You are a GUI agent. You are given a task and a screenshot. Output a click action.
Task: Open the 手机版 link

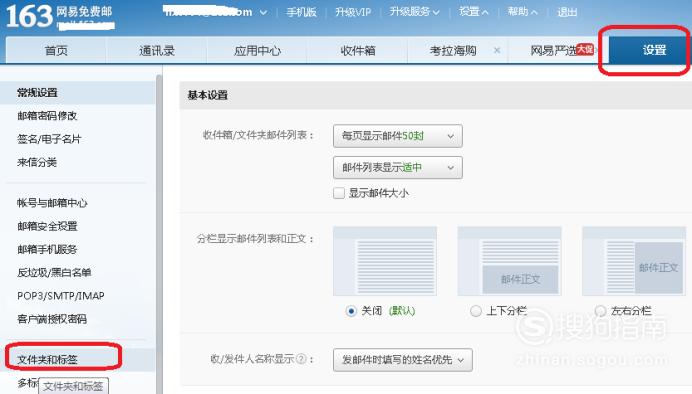(301, 12)
